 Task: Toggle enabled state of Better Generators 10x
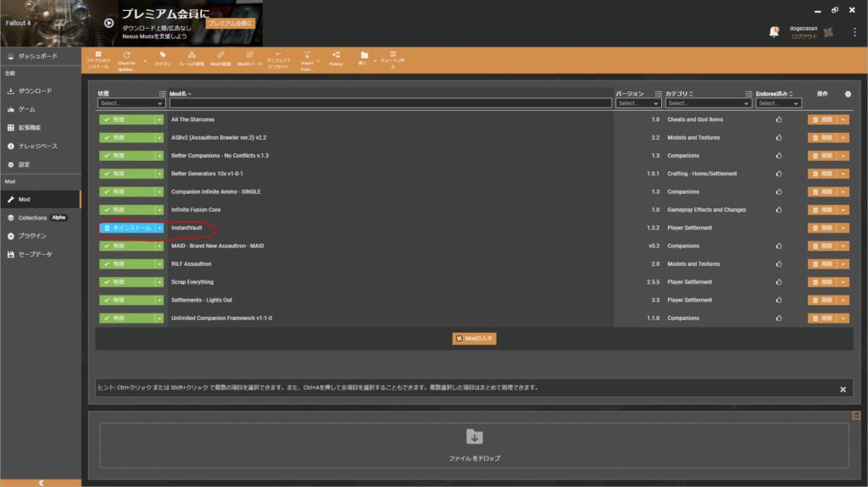pyautogui.click(x=127, y=174)
